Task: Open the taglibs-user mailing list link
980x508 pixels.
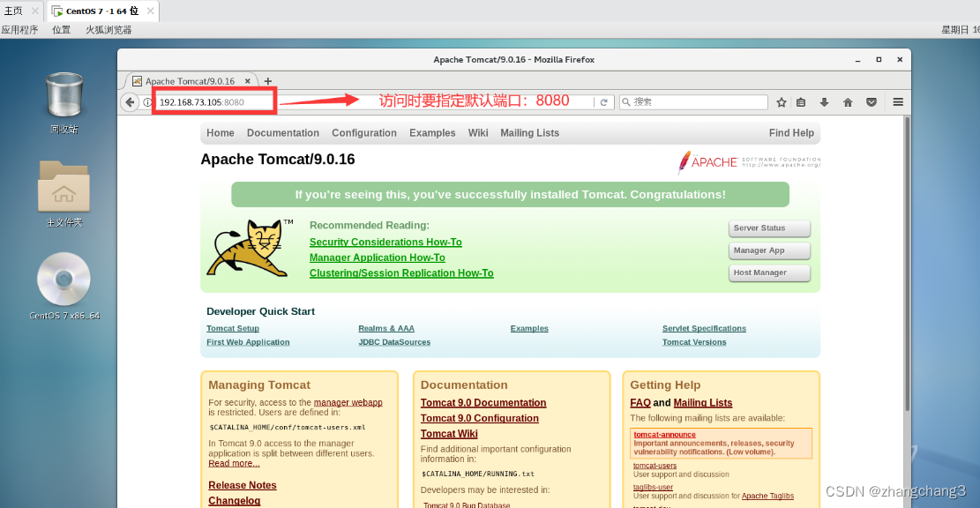Action: pos(653,488)
